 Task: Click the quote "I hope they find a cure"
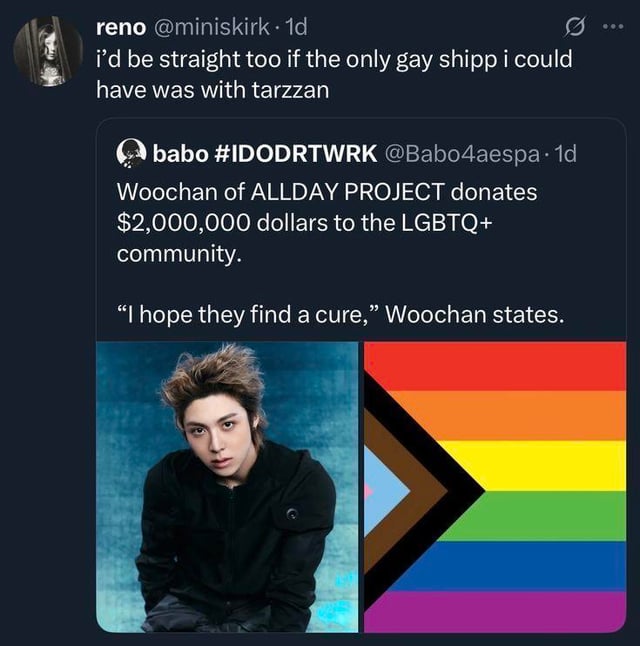click(x=251, y=315)
